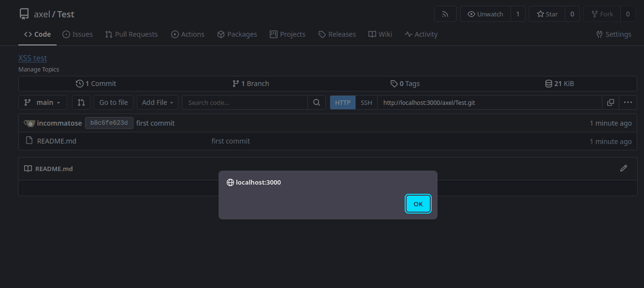644x288 pixels.
Task: Open the XSS test link
Action: 32,58
